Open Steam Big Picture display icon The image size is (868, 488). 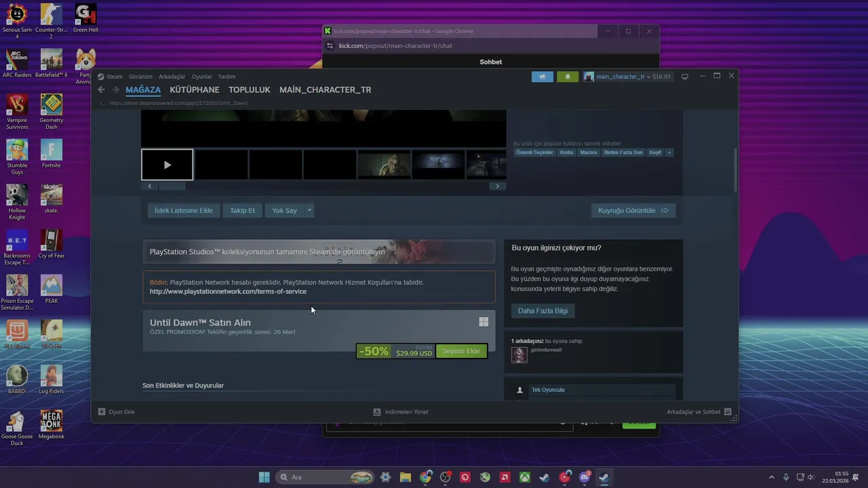[685, 77]
